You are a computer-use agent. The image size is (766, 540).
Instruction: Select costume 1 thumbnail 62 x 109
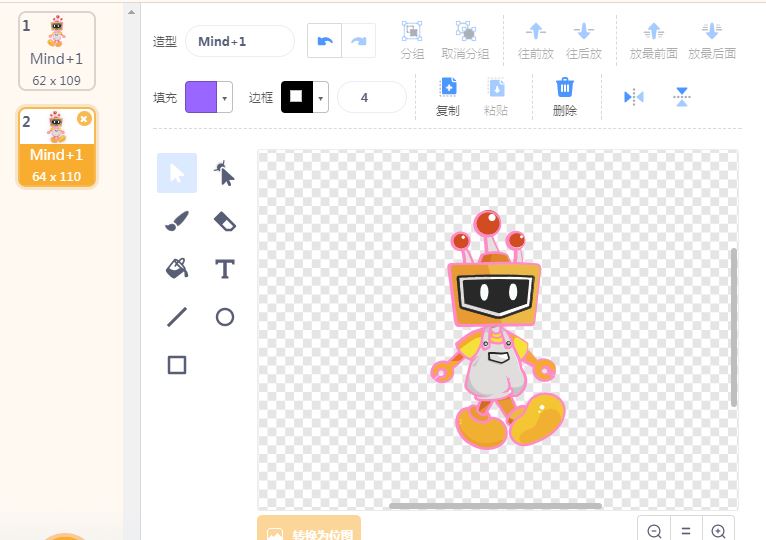pos(57,51)
